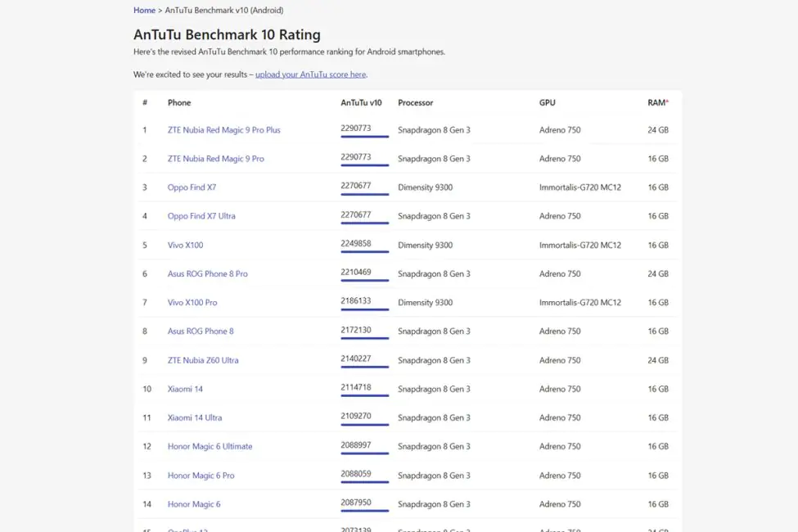Select the score 2088059
798x532 pixels.
tap(356, 474)
